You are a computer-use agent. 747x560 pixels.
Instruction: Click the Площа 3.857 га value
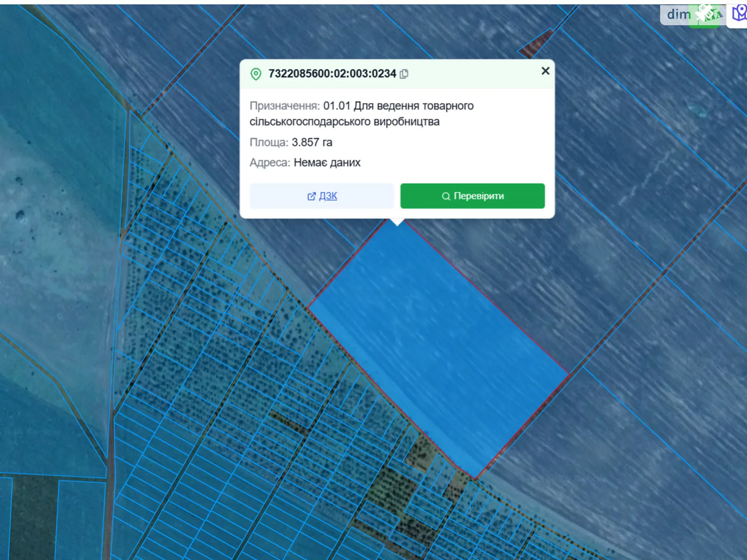point(311,142)
